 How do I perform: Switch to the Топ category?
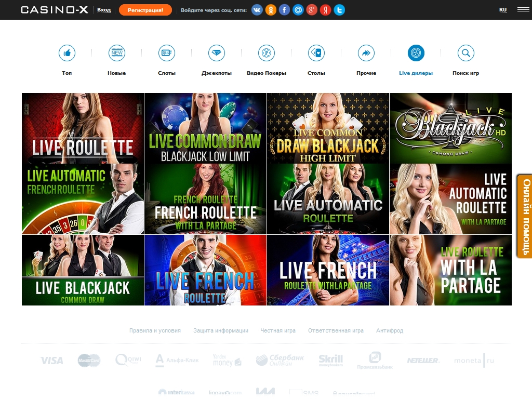(x=67, y=53)
